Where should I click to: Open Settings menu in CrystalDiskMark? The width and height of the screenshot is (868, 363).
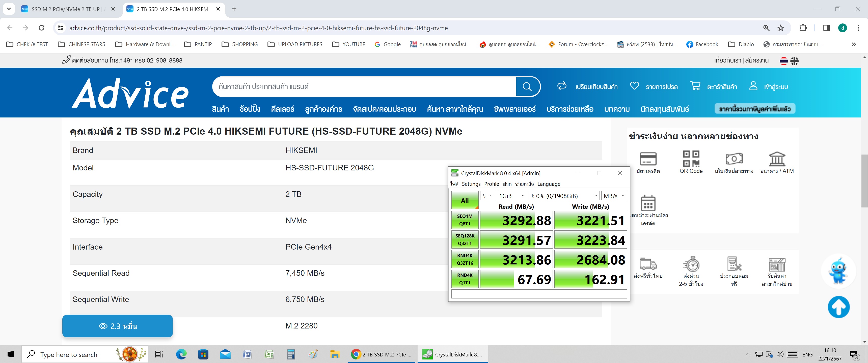tap(471, 184)
